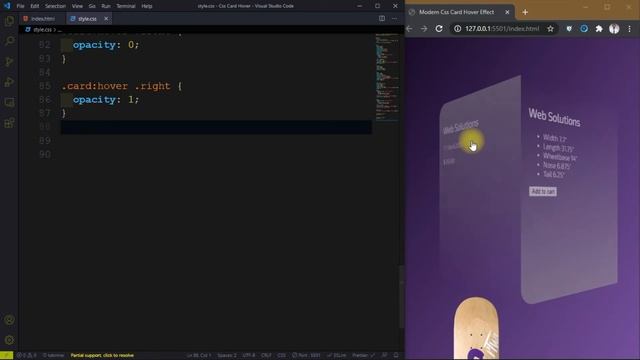
Task: Click the opacity: 1 declaration on line 86
Action: pyautogui.click(x=106, y=100)
